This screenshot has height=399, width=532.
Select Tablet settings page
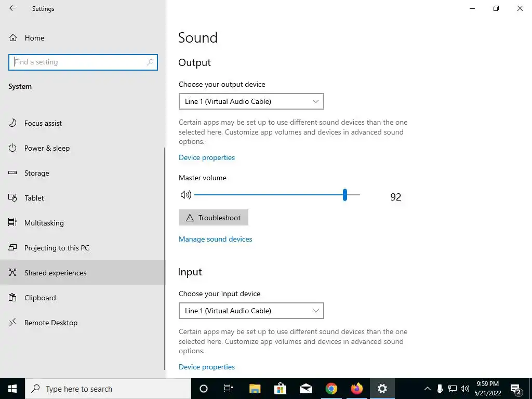82,198
